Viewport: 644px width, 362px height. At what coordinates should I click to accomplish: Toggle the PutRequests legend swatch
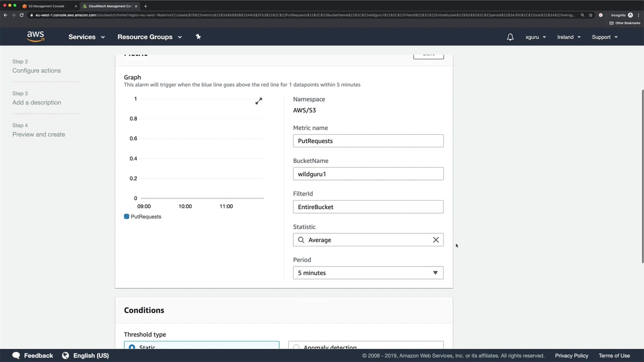point(127,217)
